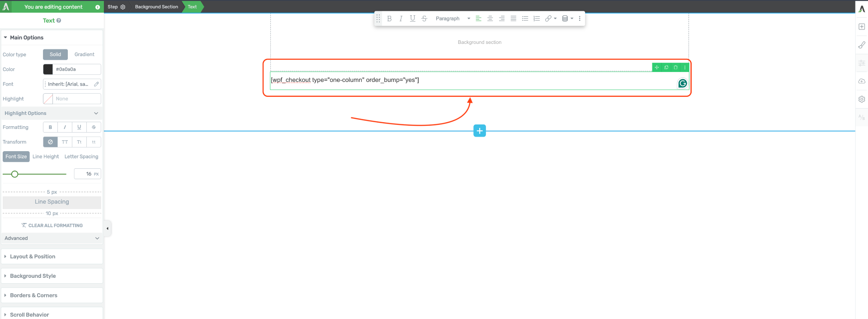
Task: Center-align text in the floating toolbar
Action: point(490,19)
